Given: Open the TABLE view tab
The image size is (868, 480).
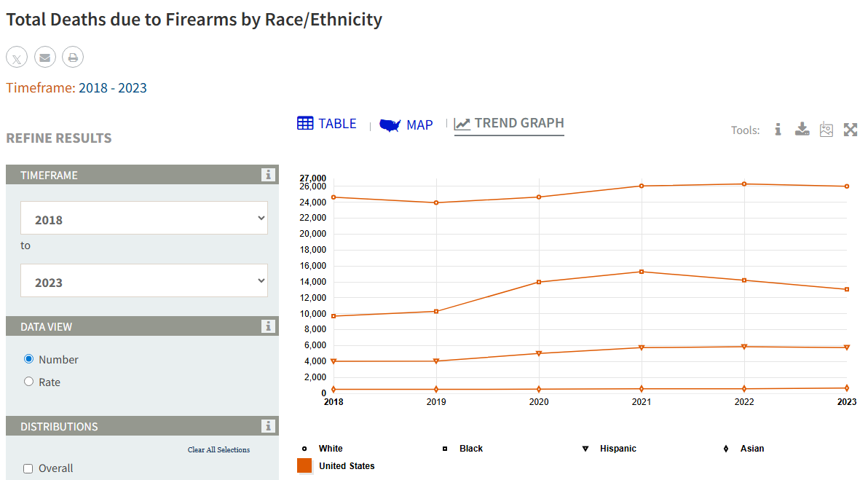Looking at the screenshot, I should click(x=327, y=124).
